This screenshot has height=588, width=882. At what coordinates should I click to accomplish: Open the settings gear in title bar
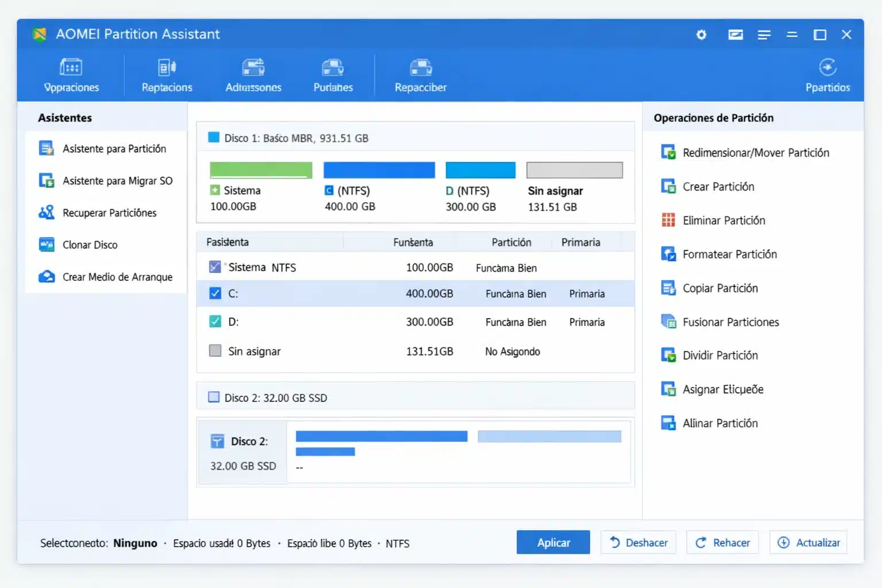[x=701, y=34]
